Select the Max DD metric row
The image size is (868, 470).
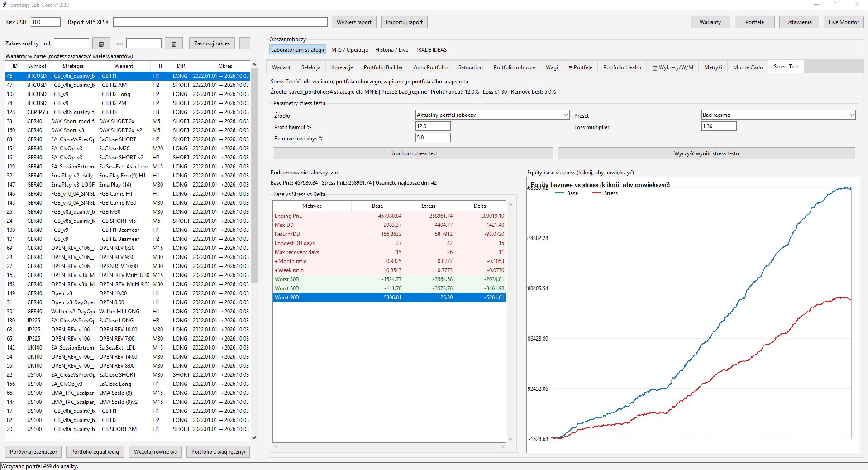pos(389,225)
